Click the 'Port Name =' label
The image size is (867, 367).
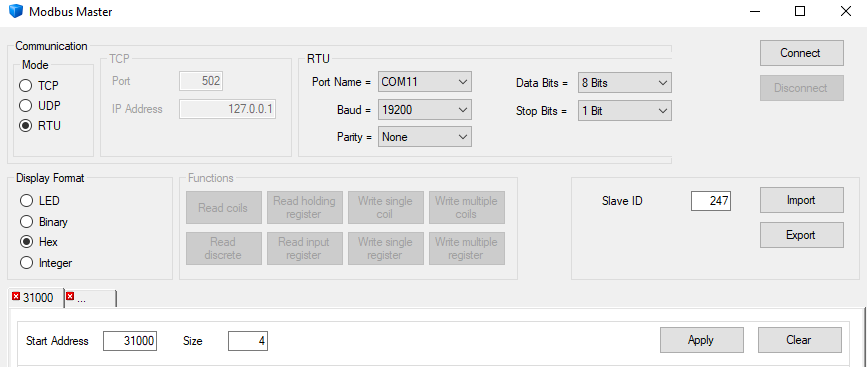click(341, 82)
